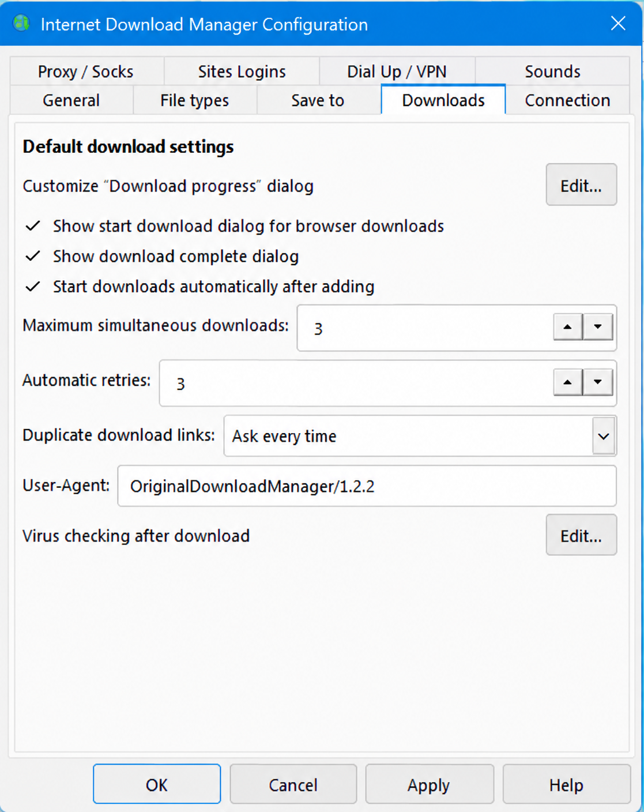Click Edit for Virus checking after download
Image resolution: width=644 pixels, height=812 pixels.
click(x=581, y=535)
